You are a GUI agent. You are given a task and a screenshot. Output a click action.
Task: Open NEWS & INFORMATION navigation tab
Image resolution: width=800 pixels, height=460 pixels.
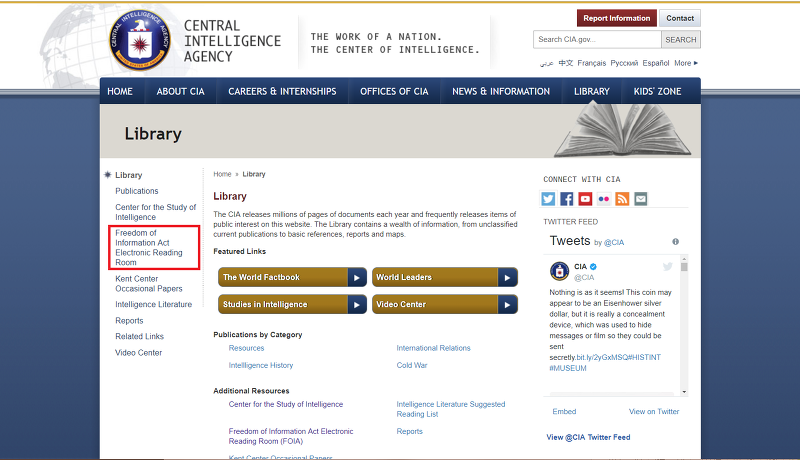[501, 91]
